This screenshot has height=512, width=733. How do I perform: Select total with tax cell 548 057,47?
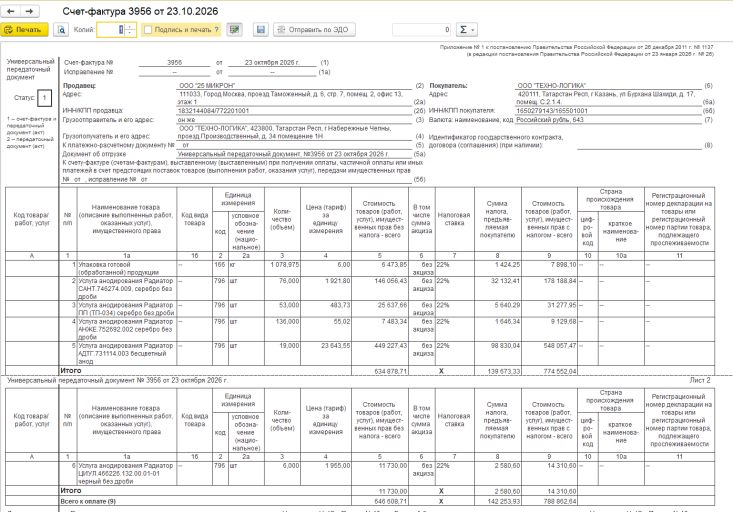(549, 353)
